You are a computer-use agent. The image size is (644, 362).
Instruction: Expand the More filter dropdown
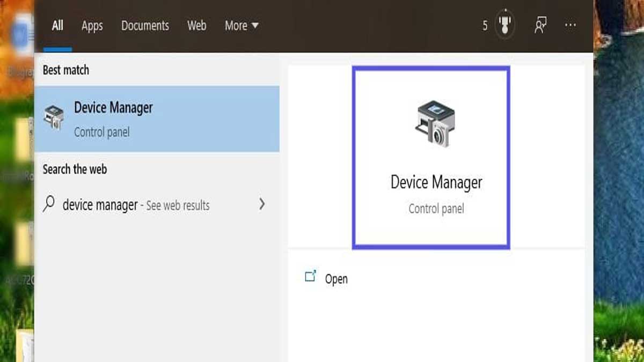[x=241, y=25]
